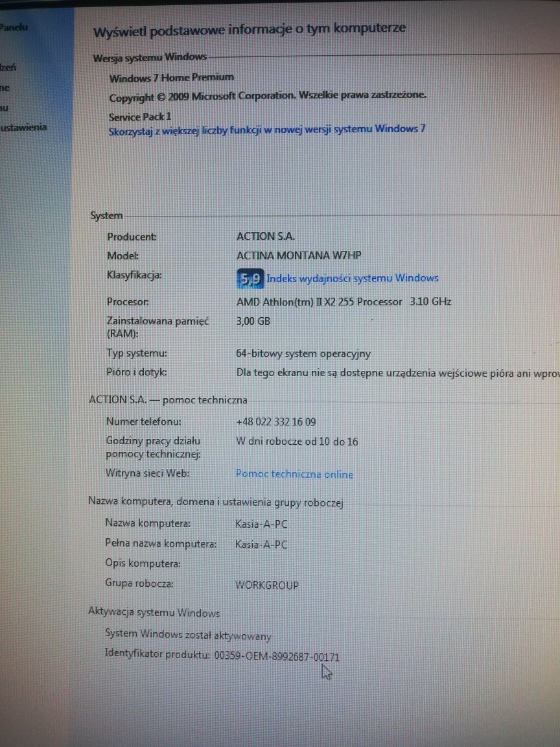Open the left sidebar link ending in 'ustawienia'

tap(23, 127)
